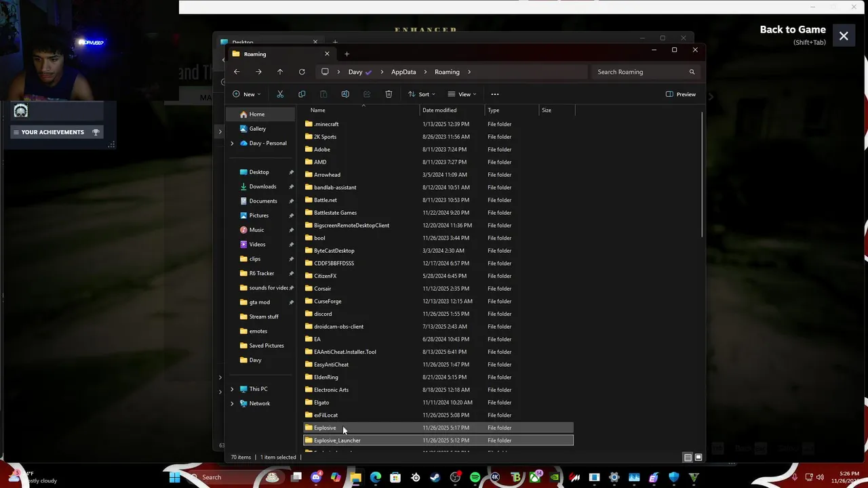Click the file list vertical scrollbar

click(x=701, y=174)
